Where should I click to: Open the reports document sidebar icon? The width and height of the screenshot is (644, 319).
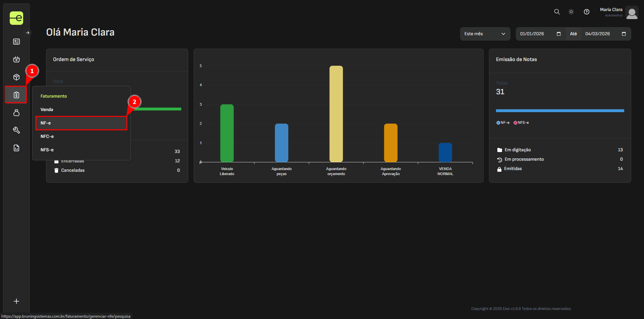(16, 148)
